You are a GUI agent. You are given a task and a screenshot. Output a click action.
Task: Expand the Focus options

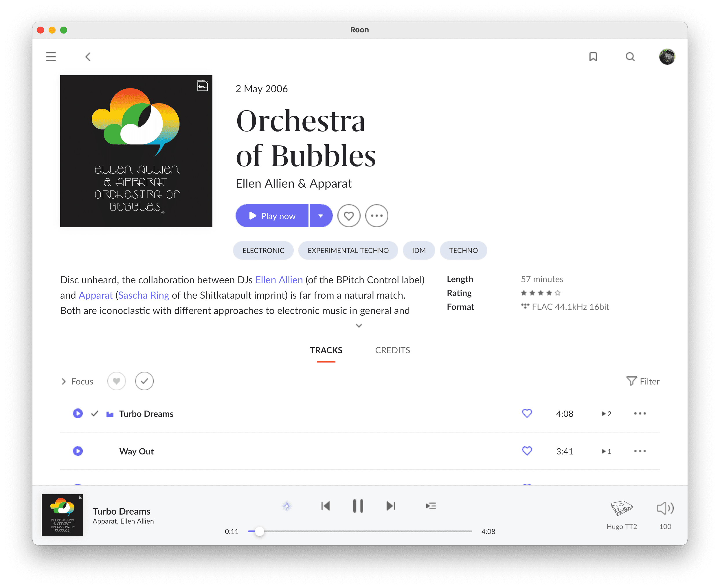point(78,381)
